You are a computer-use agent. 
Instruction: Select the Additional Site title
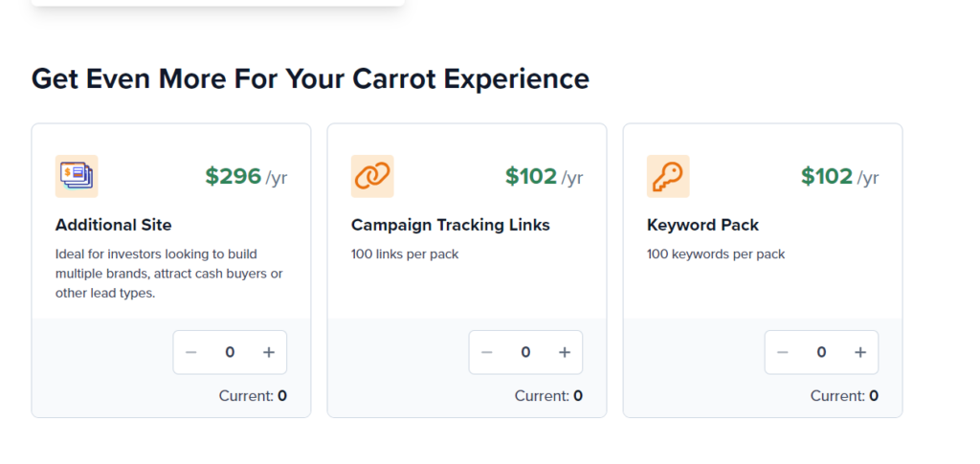coord(113,225)
